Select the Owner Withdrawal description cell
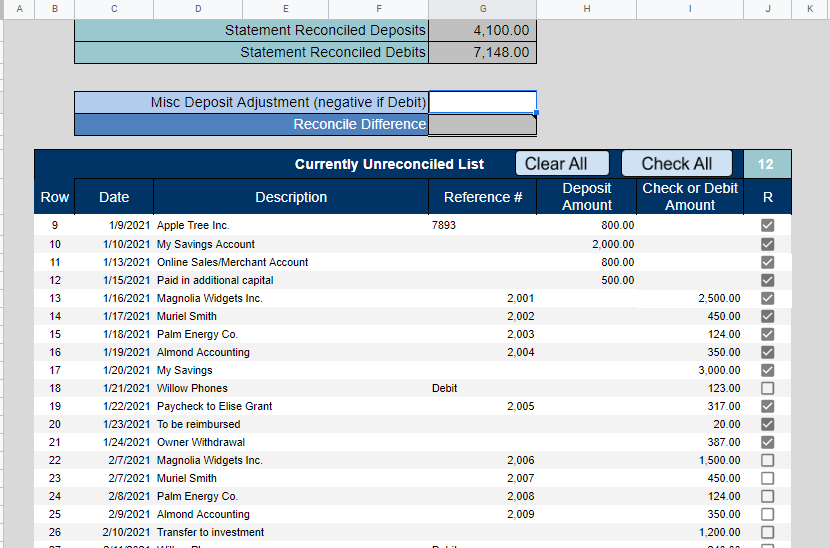This screenshot has width=830, height=548. coord(291,442)
